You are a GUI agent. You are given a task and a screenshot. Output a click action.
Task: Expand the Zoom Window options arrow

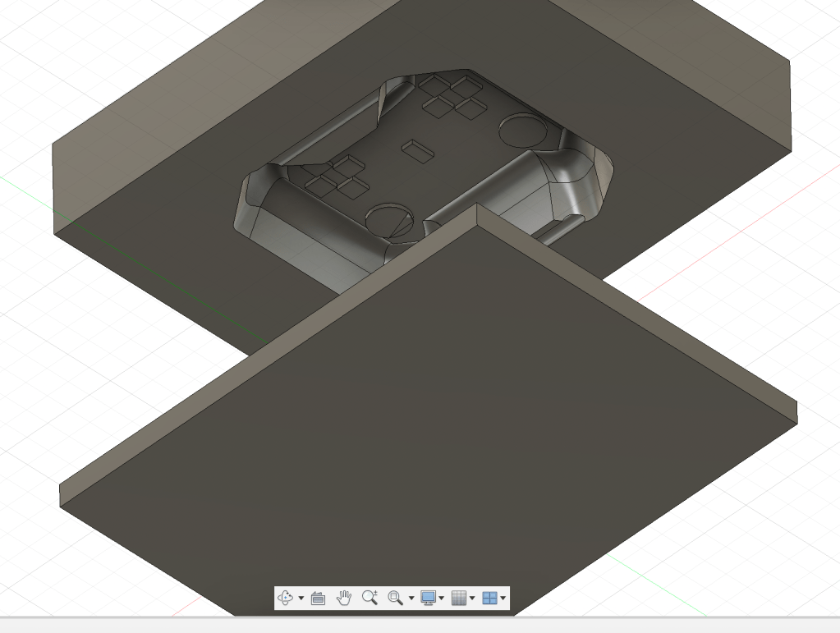[411, 599]
